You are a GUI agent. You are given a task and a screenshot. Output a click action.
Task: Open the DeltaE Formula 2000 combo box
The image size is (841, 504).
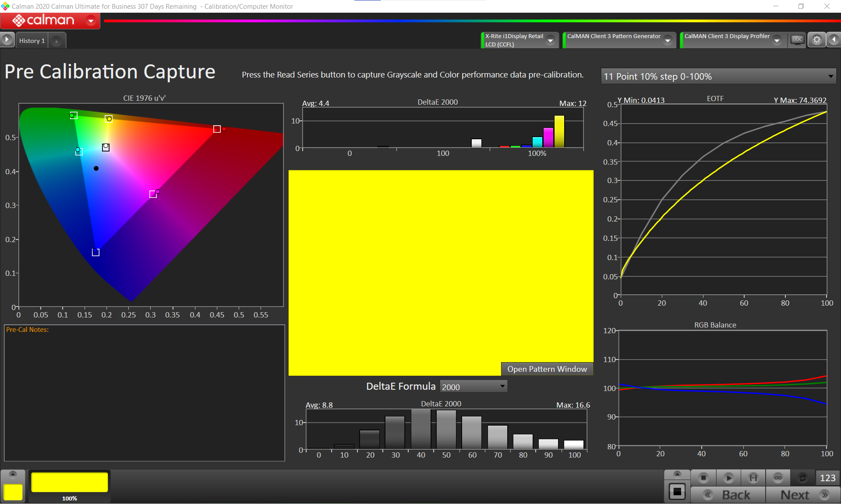pos(473,387)
